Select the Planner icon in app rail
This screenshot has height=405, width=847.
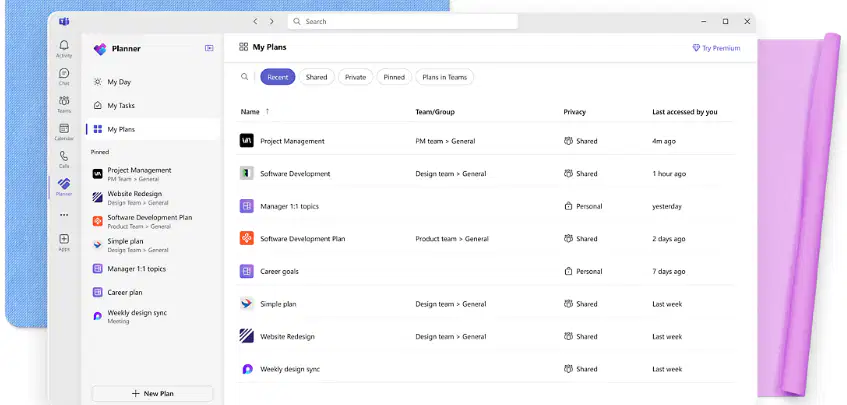click(64, 184)
